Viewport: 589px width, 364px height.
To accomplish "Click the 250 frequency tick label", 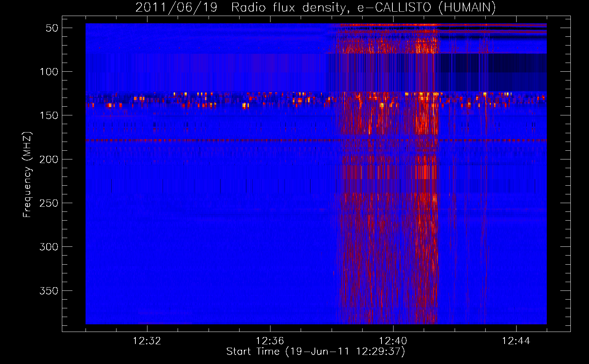I will tap(49, 203).
